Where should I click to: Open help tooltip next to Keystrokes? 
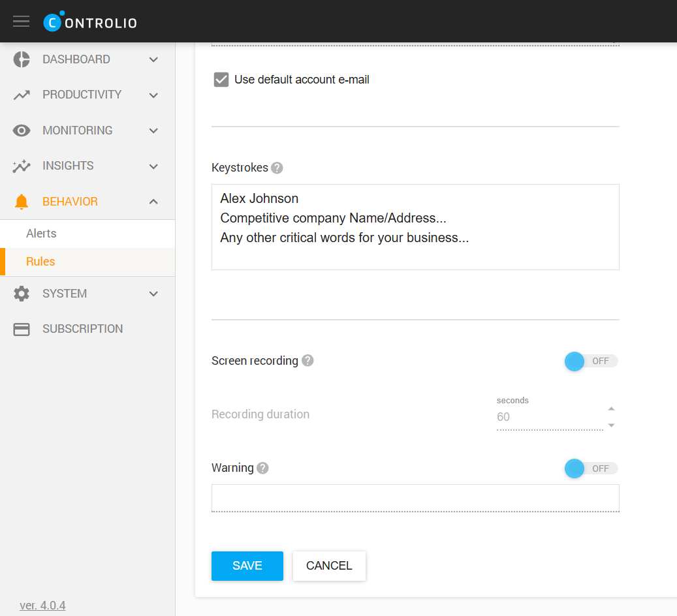coord(277,168)
